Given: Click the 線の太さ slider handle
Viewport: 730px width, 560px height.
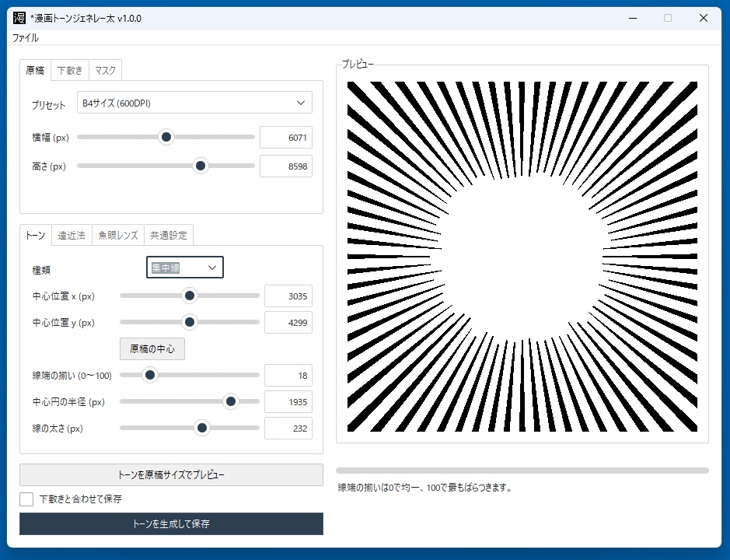Looking at the screenshot, I should pos(202,428).
